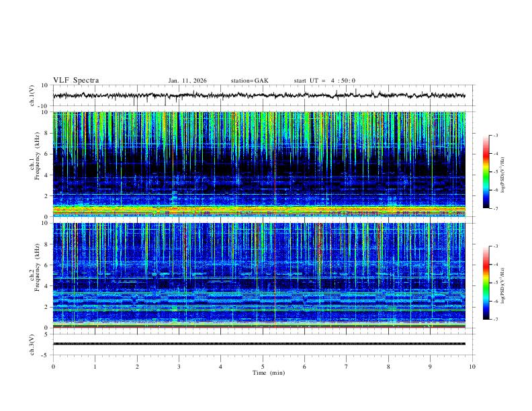
Task: Click the "Time (min)" axis title
Action: coord(269,373)
